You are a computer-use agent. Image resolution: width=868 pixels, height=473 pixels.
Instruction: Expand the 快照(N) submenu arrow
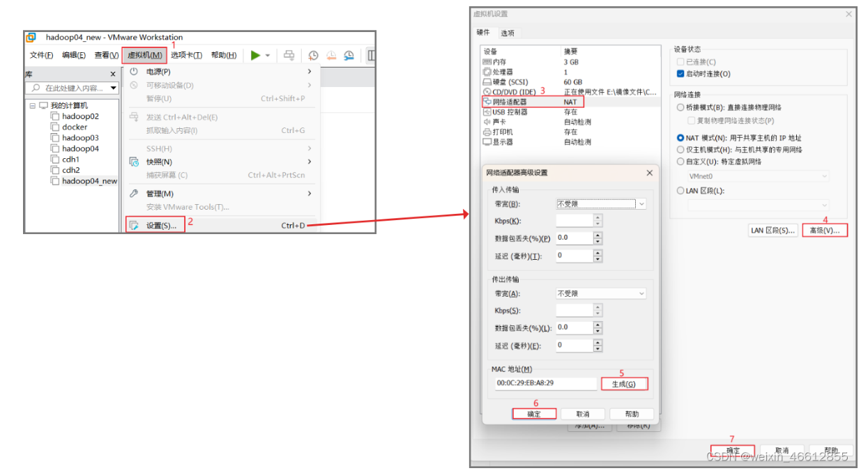click(x=310, y=162)
